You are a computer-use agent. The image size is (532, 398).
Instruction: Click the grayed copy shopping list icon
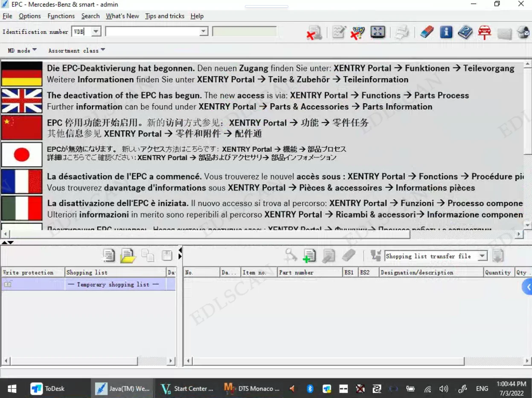[x=148, y=256]
